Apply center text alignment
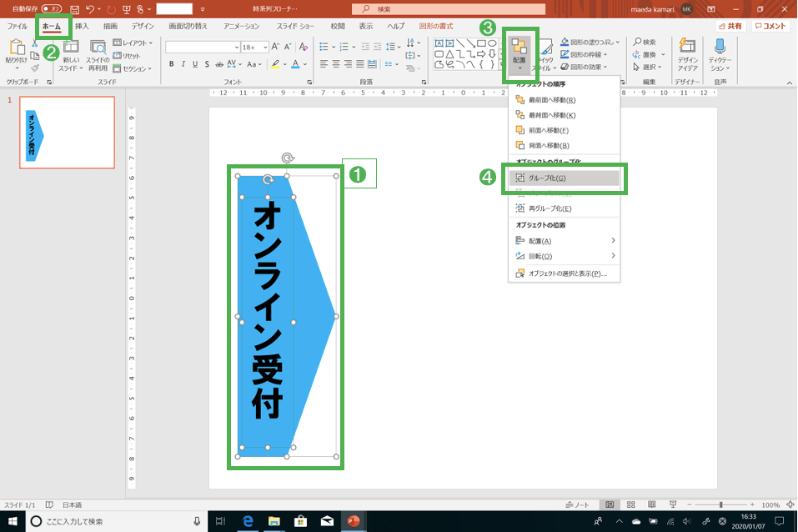The width and height of the screenshot is (798, 532). tap(336, 64)
